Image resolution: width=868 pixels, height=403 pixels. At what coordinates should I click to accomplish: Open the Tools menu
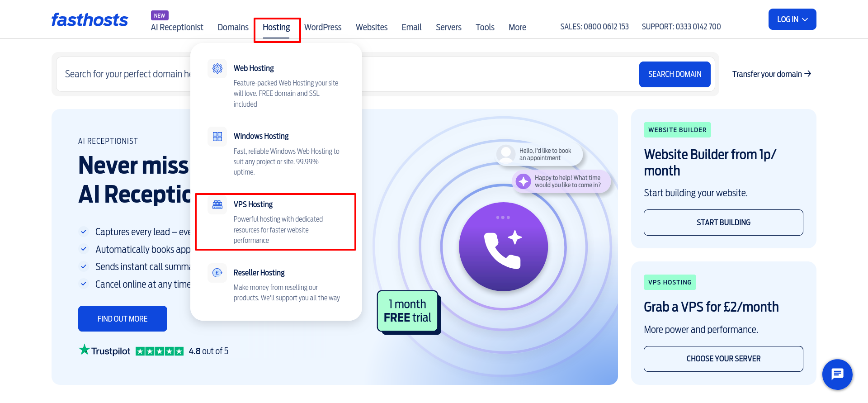click(485, 27)
